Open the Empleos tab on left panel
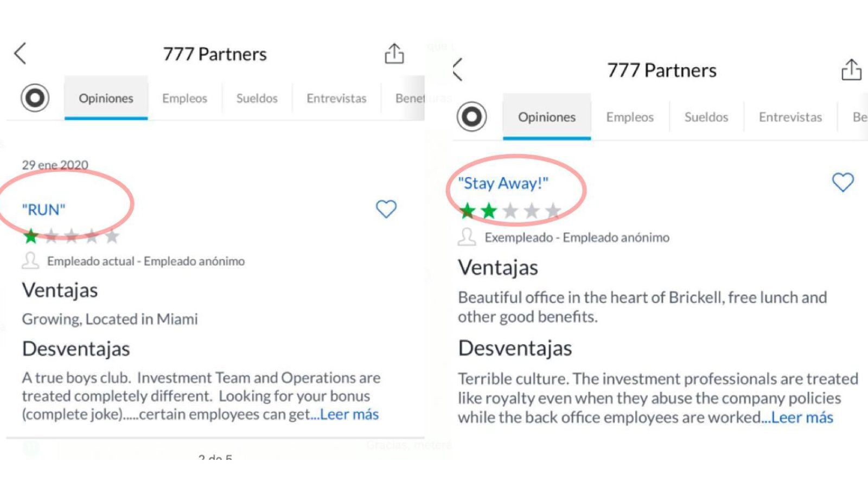The width and height of the screenshot is (868, 488). coord(184,98)
